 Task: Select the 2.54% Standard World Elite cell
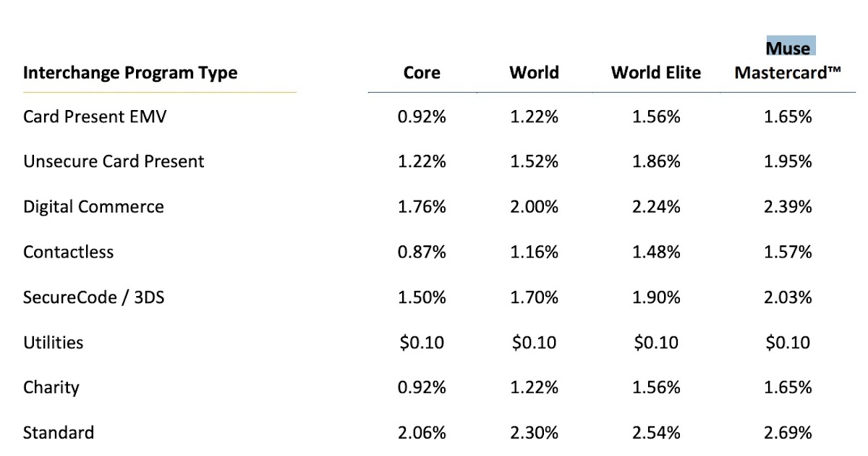(656, 433)
